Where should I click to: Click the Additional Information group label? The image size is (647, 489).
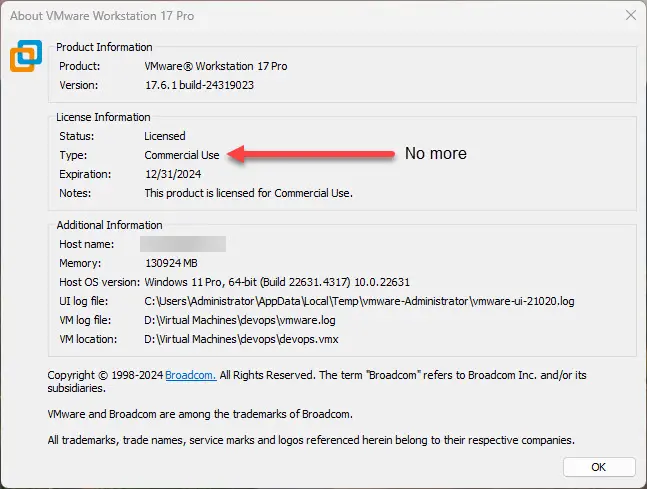pos(109,225)
